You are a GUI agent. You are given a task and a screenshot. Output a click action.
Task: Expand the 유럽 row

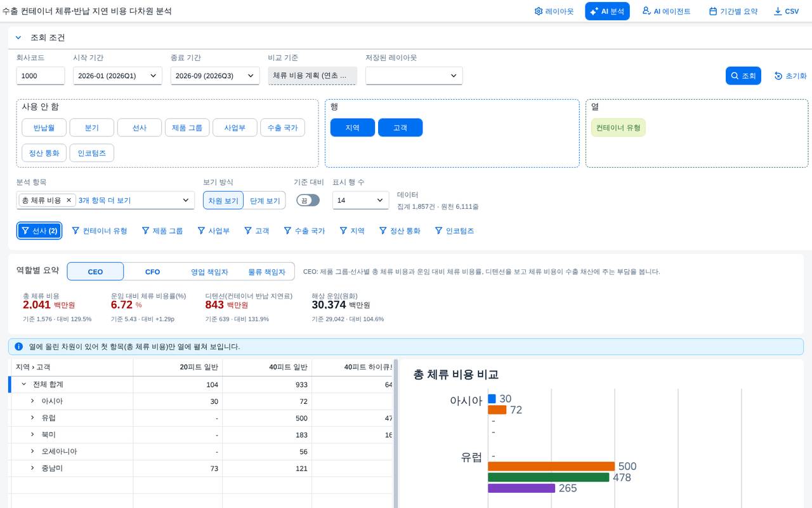coord(32,418)
